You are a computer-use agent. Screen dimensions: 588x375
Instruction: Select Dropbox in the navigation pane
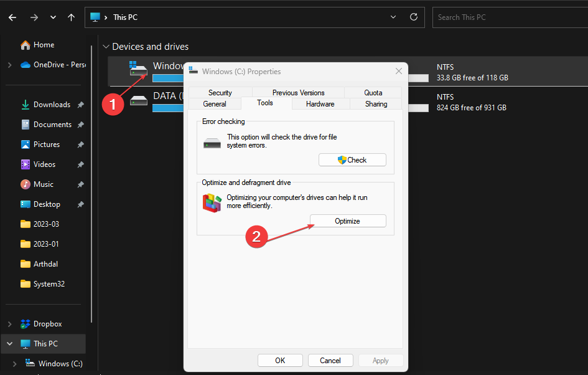point(47,323)
